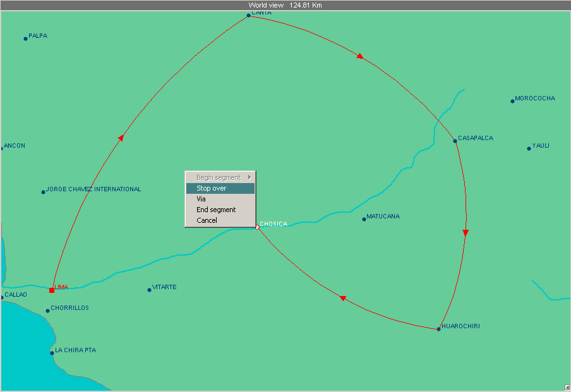Click the Yauli location dot
Screen dimensions: 571x392
click(x=529, y=148)
